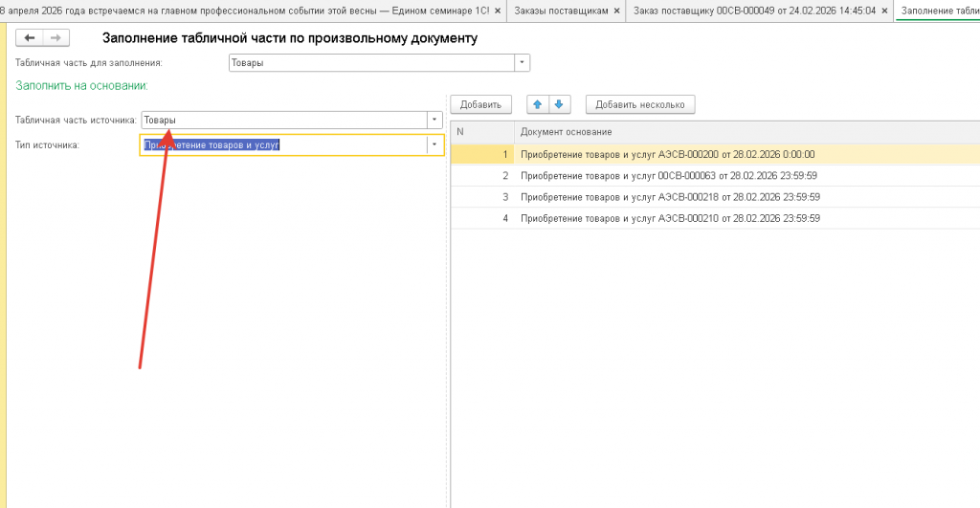Image resolution: width=980 pixels, height=508 pixels.
Task: Close the Заказы поставщикам tab
Action: [x=617, y=11]
